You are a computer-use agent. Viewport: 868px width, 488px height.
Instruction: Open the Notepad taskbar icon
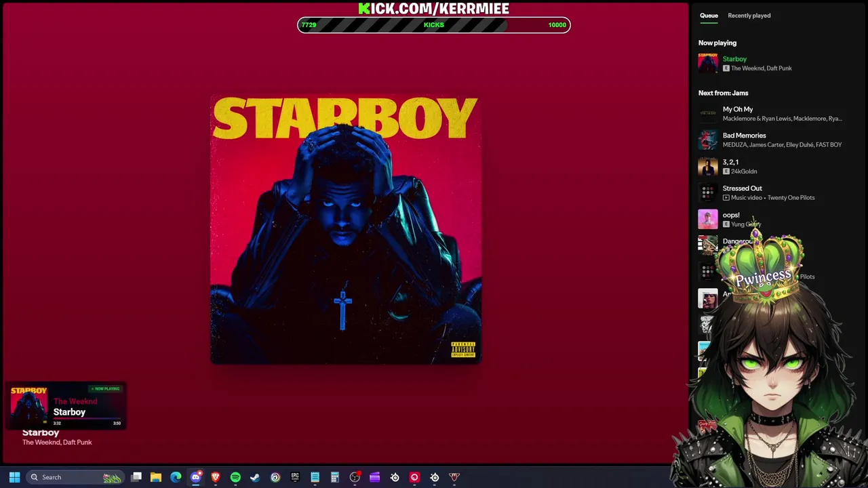315,477
